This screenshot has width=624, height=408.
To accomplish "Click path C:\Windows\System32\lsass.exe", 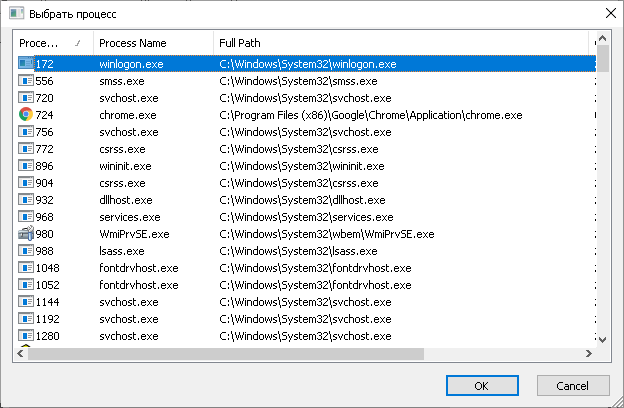I will [298, 251].
